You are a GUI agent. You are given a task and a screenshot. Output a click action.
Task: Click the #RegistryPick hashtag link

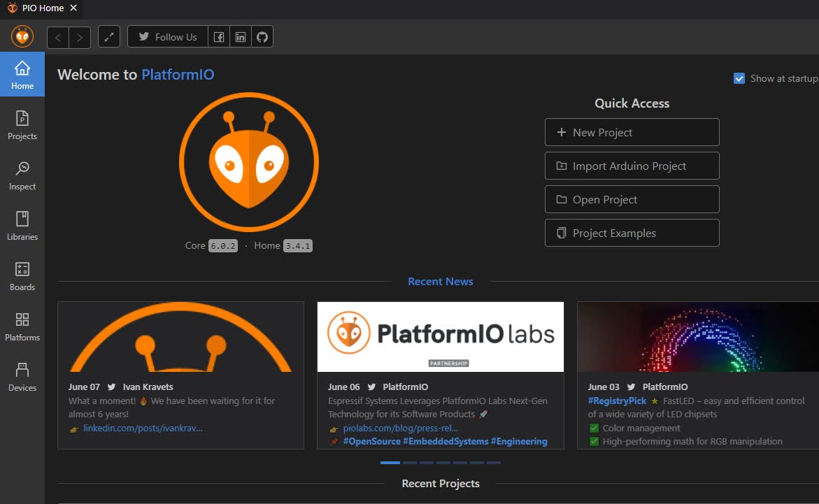click(x=617, y=401)
